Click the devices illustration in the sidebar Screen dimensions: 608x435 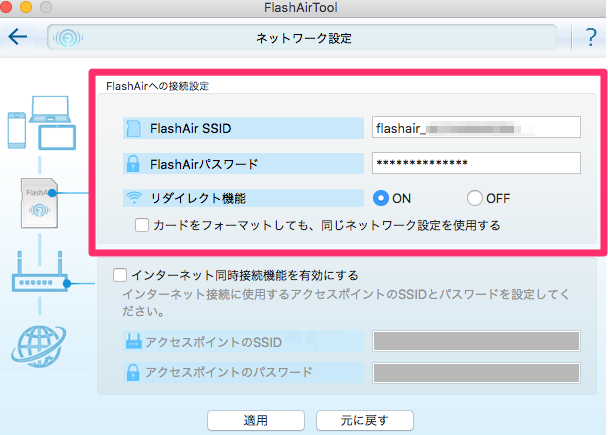click(42, 123)
